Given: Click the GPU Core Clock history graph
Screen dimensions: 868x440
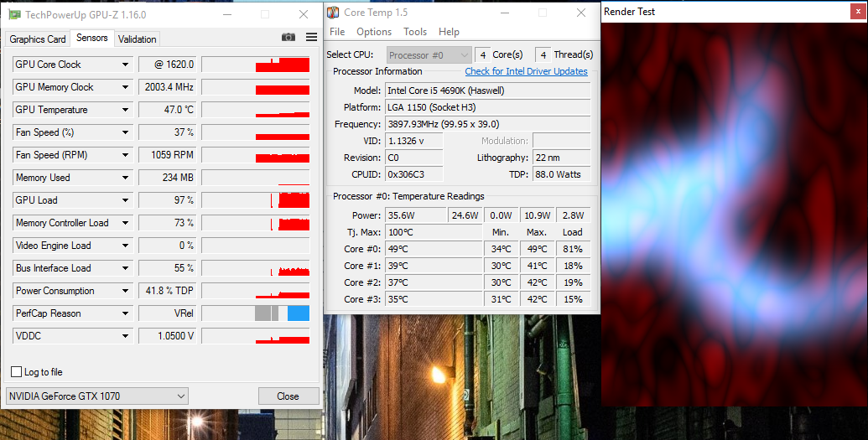Looking at the screenshot, I should 256,65.
